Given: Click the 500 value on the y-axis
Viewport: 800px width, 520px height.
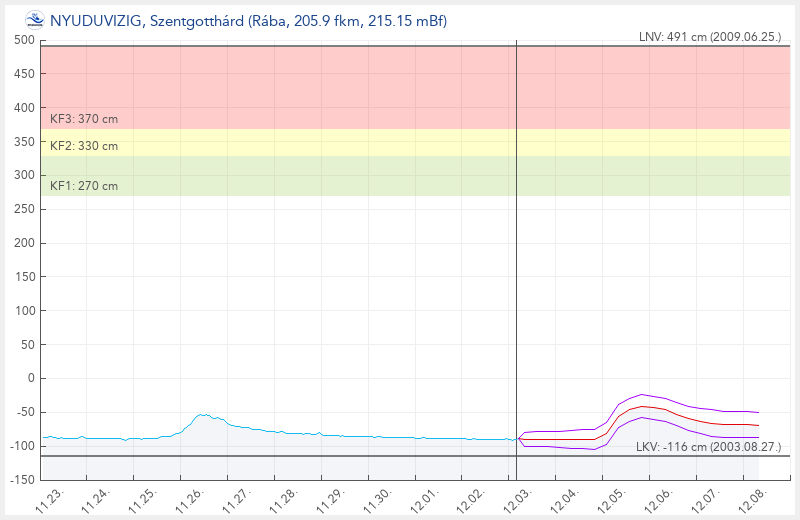Looking at the screenshot, I should coord(24,40).
